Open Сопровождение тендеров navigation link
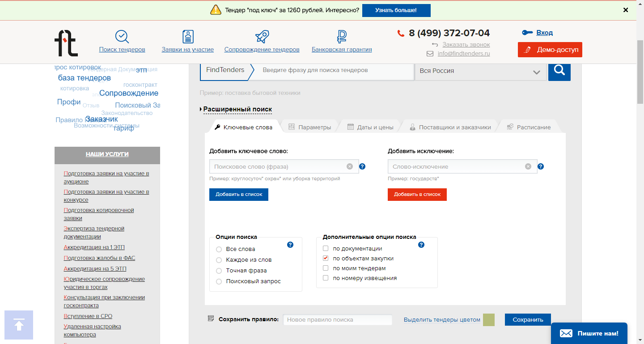The image size is (644, 344). pyautogui.click(x=262, y=49)
